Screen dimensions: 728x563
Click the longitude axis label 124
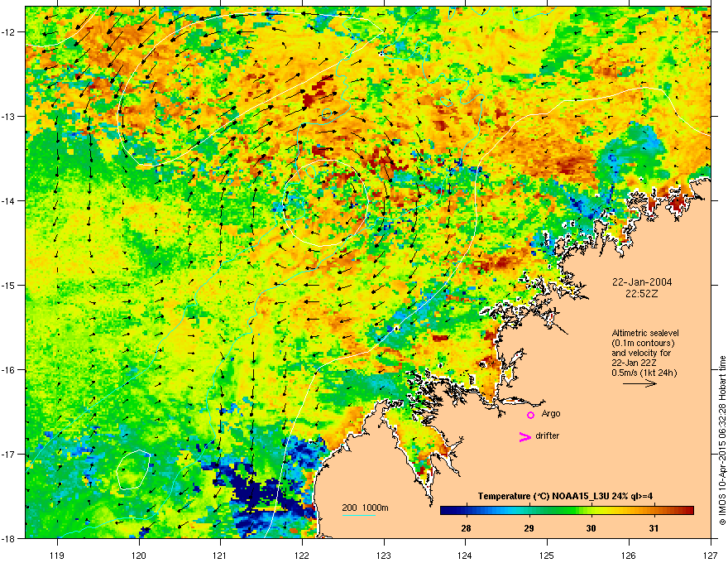click(465, 555)
